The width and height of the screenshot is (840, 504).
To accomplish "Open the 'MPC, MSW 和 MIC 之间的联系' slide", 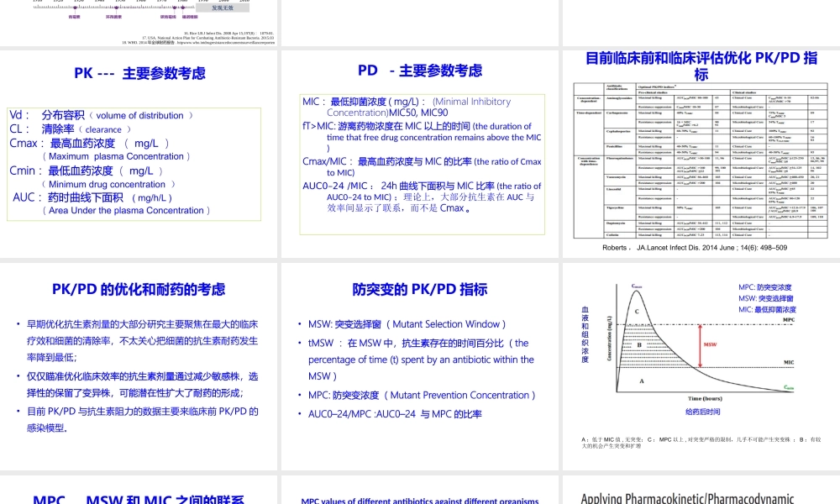I will (x=139, y=490).
